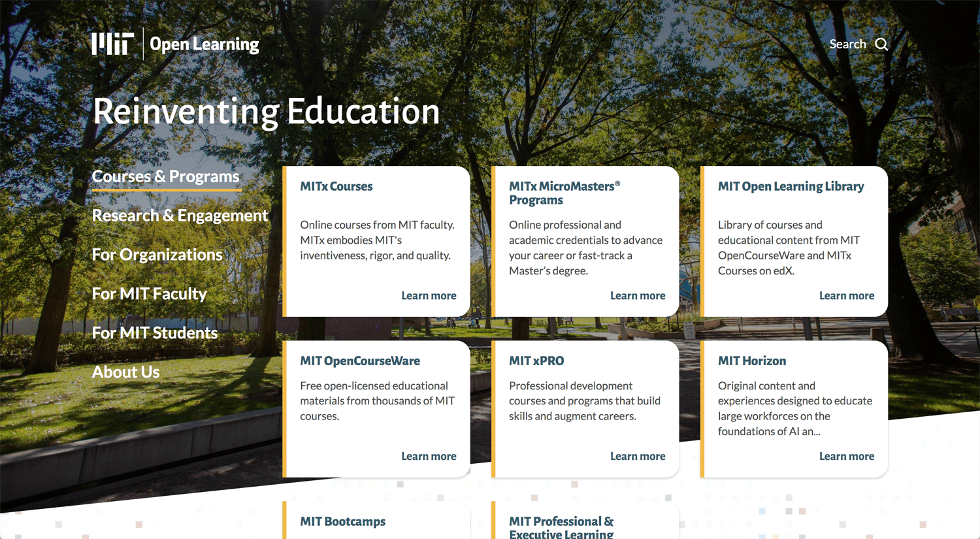Select Research & Engagement menu item
980x539 pixels.
(180, 216)
